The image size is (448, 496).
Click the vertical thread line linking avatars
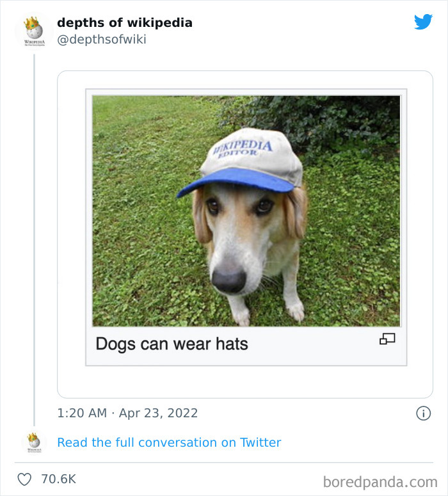pyautogui.click(x=34, y=240)
